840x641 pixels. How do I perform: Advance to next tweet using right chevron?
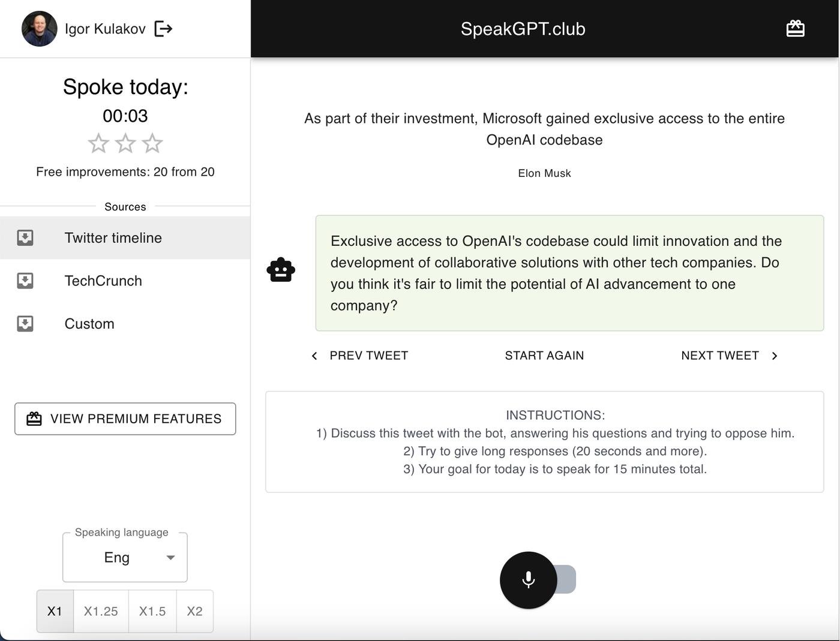775,356
